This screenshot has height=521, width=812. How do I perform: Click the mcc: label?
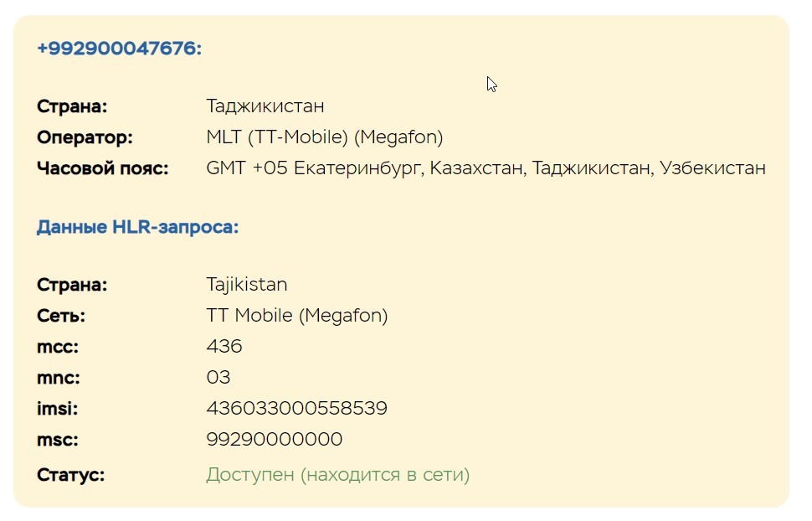(x=58, y=346)
